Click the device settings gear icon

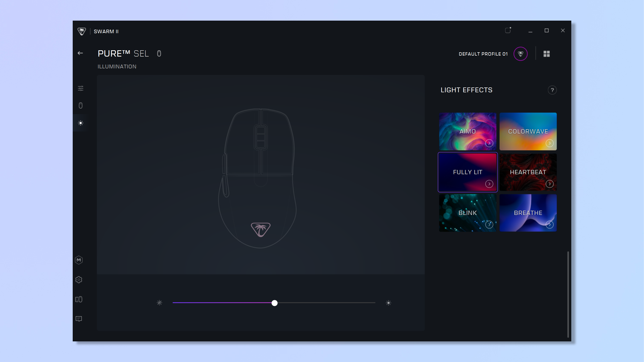(80, 280)
